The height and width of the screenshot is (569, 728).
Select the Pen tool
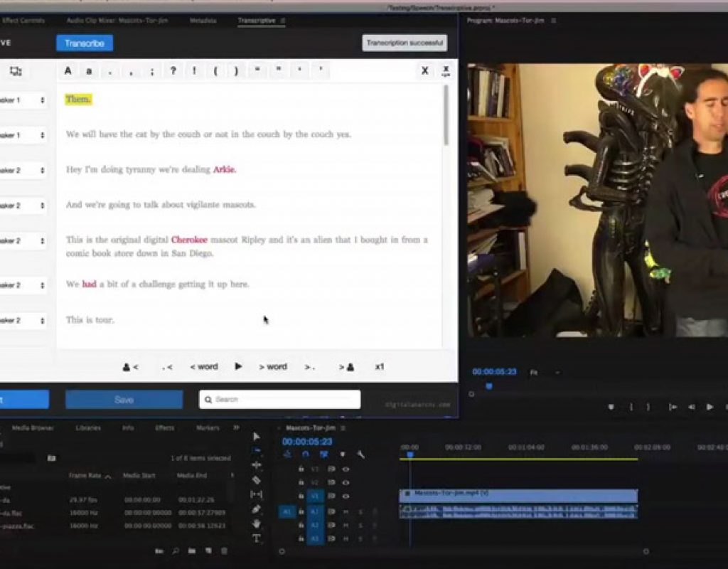256,509
